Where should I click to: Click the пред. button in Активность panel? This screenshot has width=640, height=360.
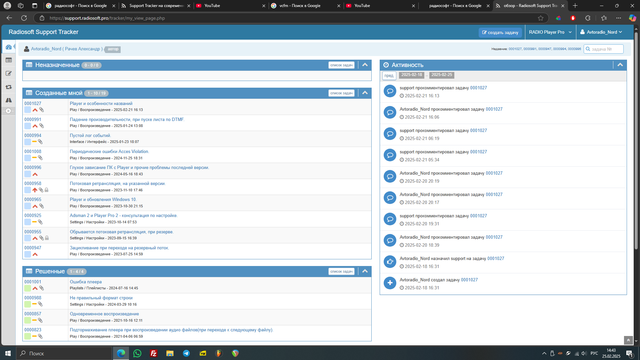click(389, 76)
